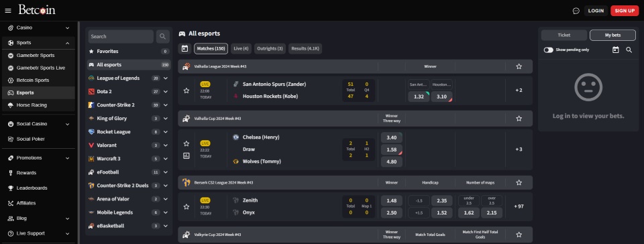Select Wolves winner odds 4.80
Viewport: 644px width, 244px height.
coord(391,162)
